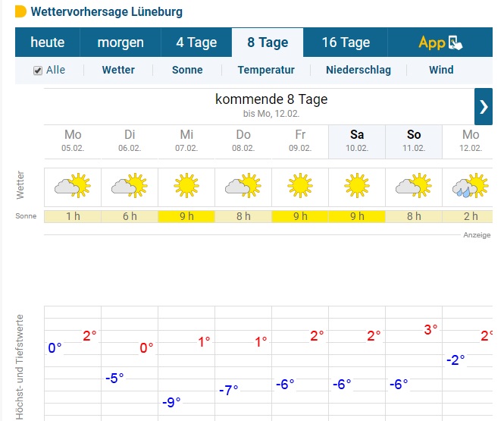Screen dimensions: 504x421
Task: Uncheck the Alle checkbox
Action: [x=38, y=71]
